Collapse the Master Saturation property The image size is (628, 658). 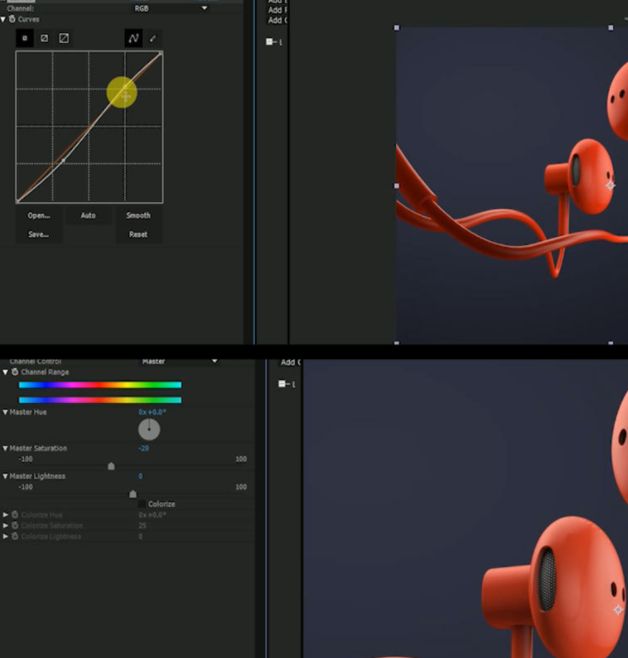(5, 448)
